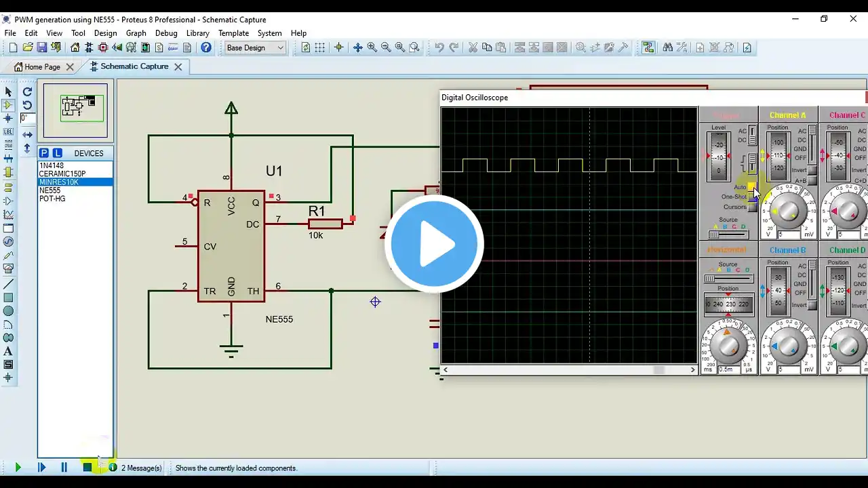Open the Base Design dropdown
Viewport: 868px width, 488px height.
click(x=255, y=47)
